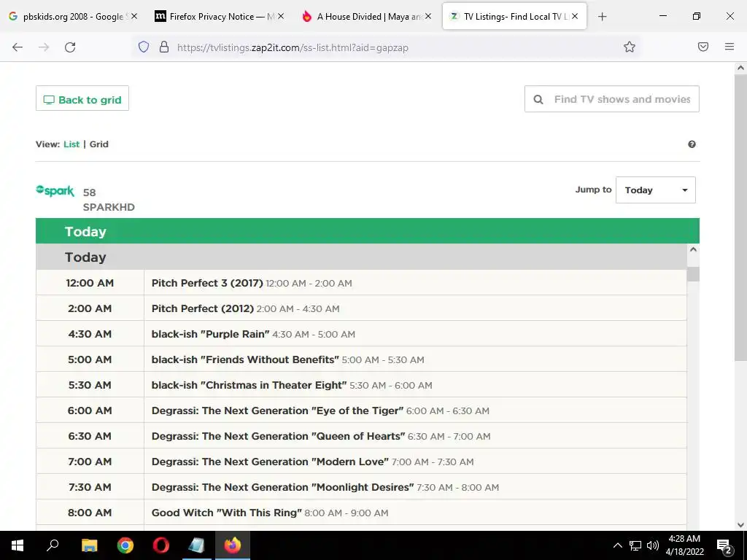This screenshot has width=747, height=560.
Task: Click the 6:00 AM time cell
Action: pos(90,411)
